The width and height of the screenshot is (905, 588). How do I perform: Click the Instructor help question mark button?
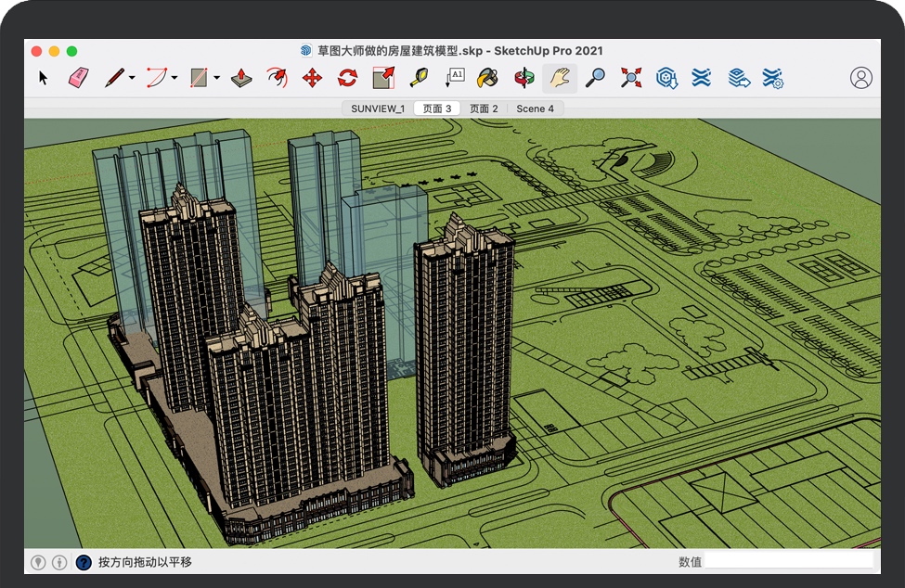pyautogui.click(x=84, y=562)
